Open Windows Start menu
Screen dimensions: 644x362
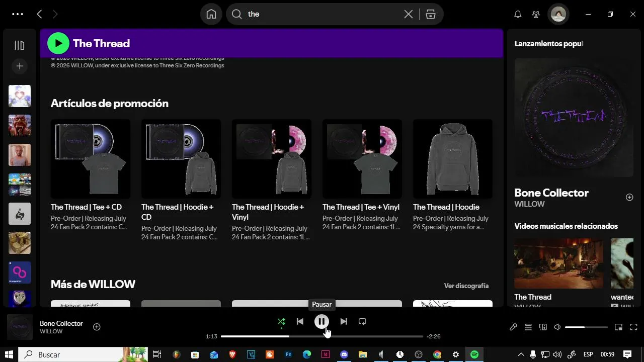[x=9, y=354]
